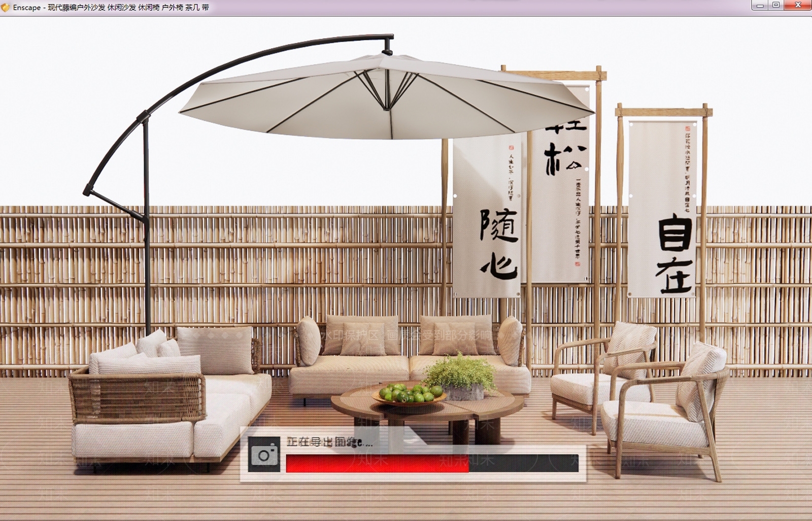Minimize the Enscape window

pos(760,6)
